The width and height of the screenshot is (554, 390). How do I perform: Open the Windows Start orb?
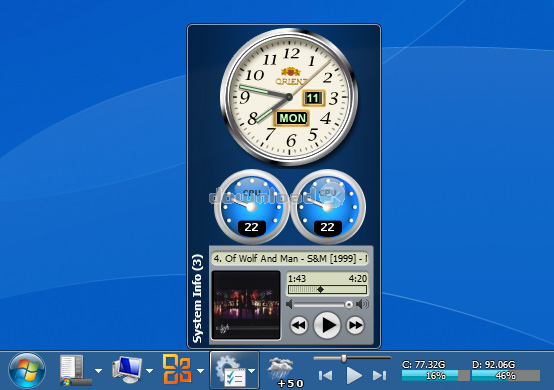pos(27,370)
